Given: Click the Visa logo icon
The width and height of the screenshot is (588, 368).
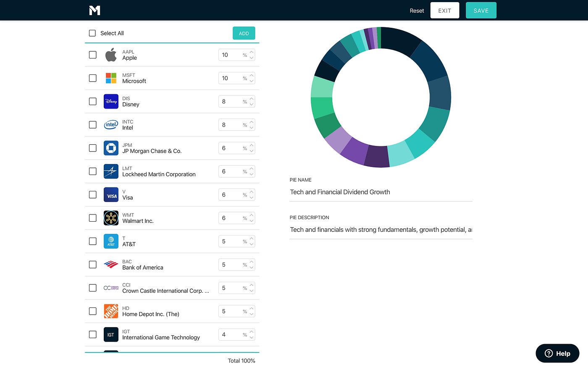Looking at the screenshot, I should tap(111, 195).
